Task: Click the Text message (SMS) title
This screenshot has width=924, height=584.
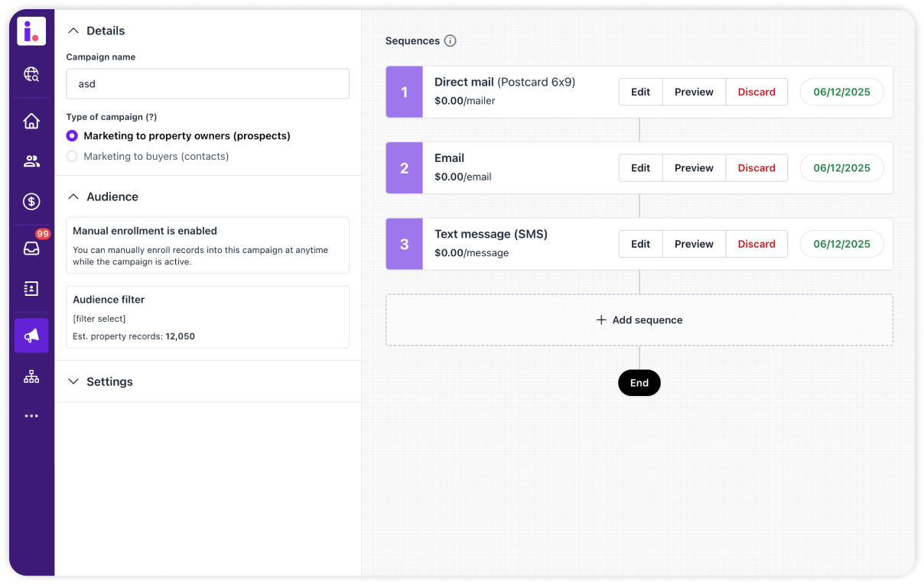Action: [x=491, y=235]
